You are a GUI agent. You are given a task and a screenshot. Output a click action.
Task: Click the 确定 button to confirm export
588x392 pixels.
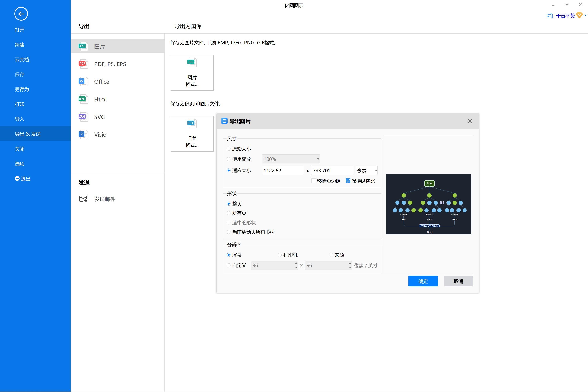click(423, 281)
